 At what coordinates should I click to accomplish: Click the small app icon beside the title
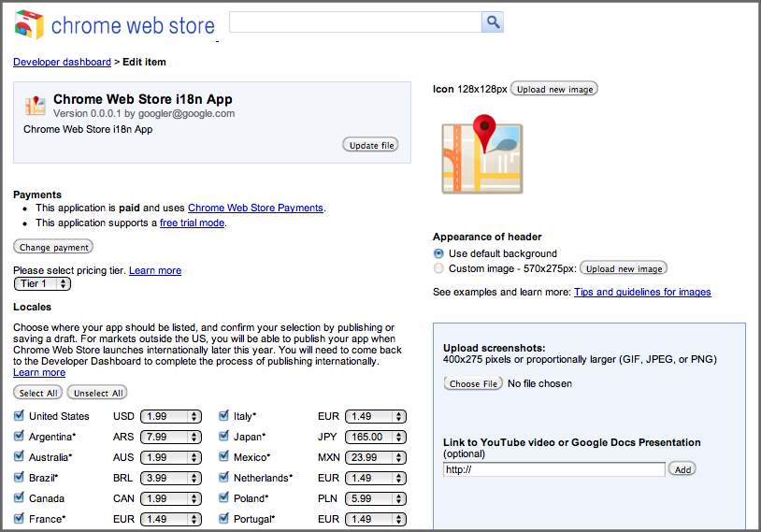[x=36, y=105]
